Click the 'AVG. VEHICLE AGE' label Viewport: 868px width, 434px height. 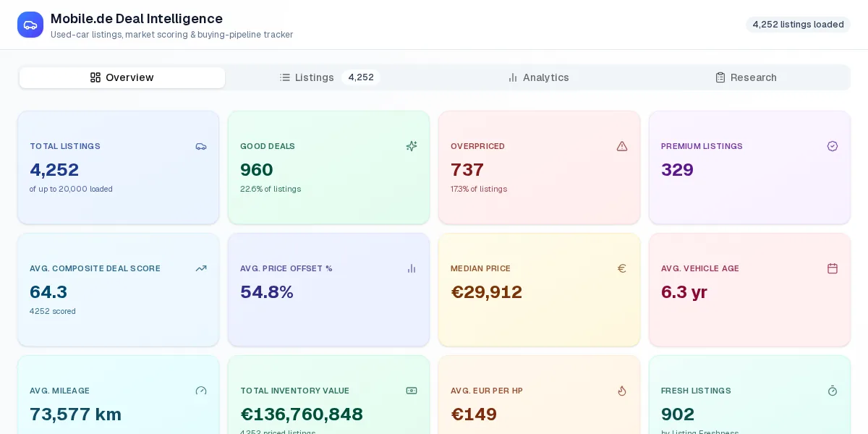pos(700,268)
